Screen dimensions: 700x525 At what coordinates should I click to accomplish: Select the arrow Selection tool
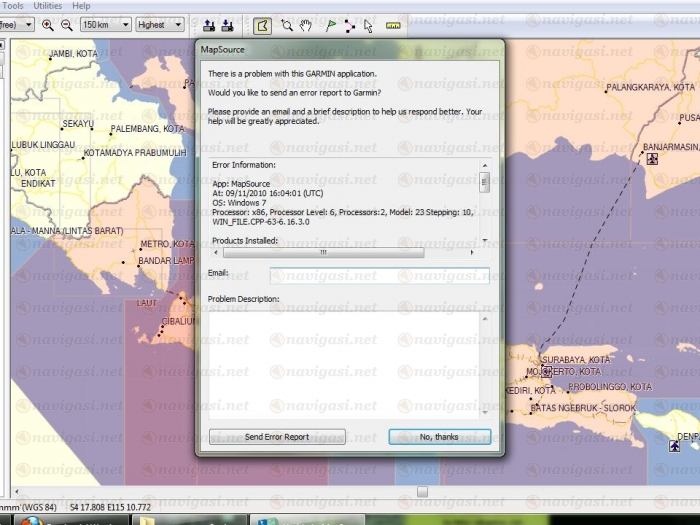coord(368,25)
